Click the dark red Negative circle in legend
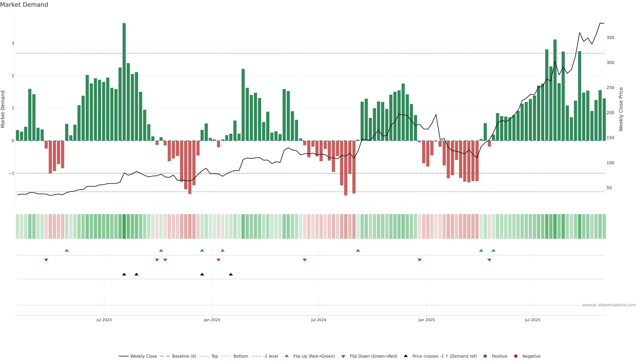 (x=516, y=356)
